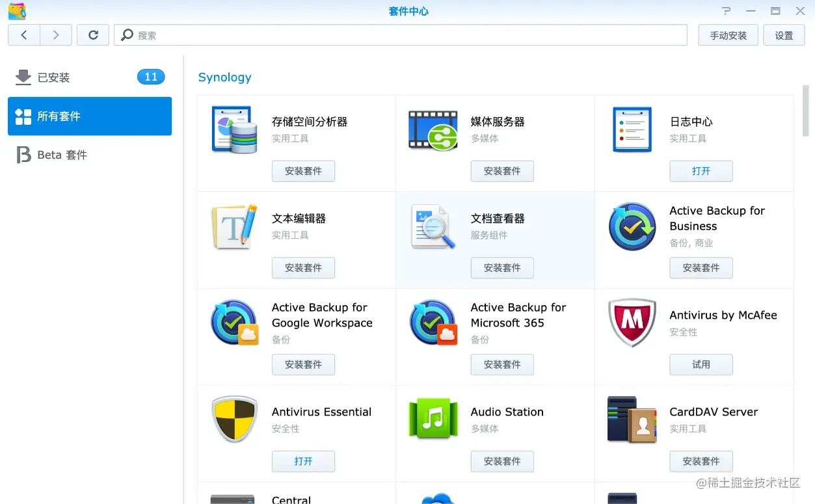Click the 手动安装 button
Screen dimensions: 815x504
point(728,35)
